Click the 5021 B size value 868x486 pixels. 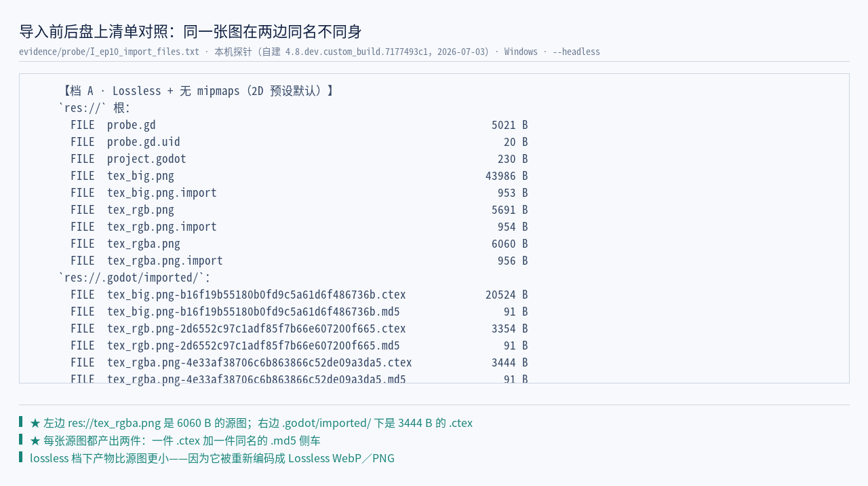pos(510,125)
